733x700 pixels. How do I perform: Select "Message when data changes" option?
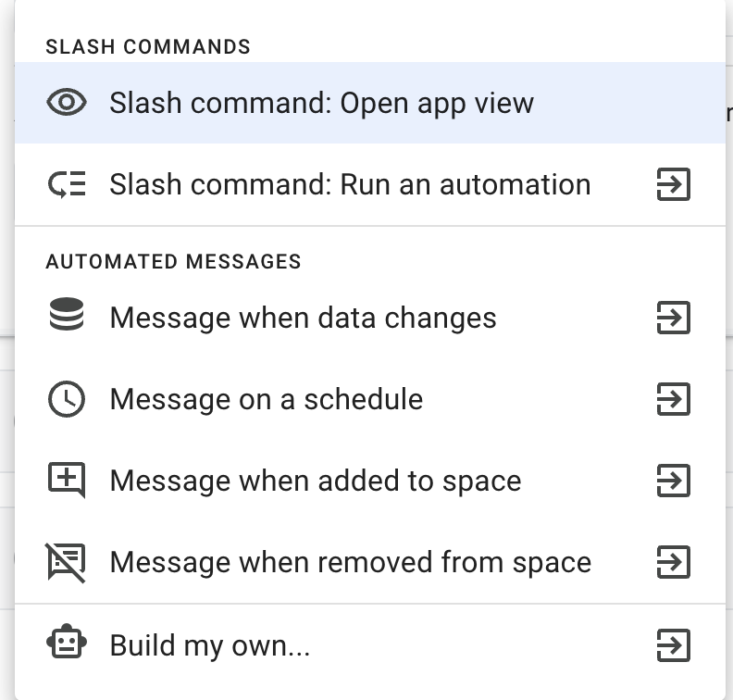303,318
